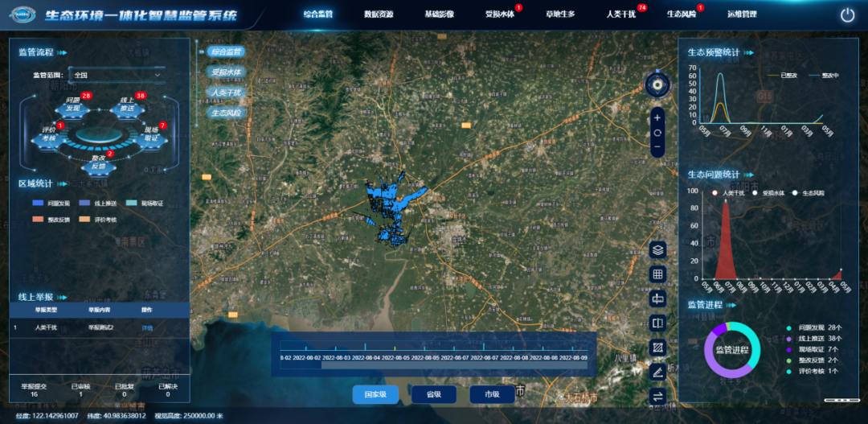This screenshot has height=424, width=868.
Task: Select the 省级 level button
Action: [x=434, y=394]
